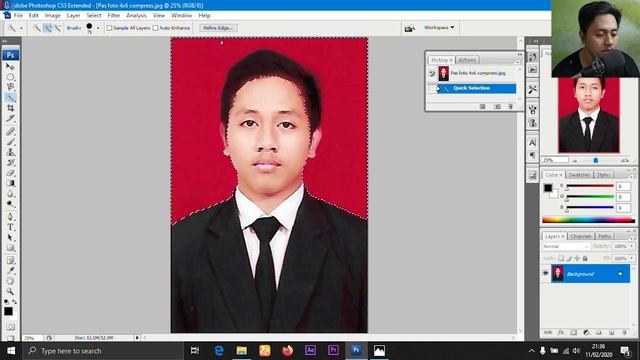Open the Normal blend mode dropdown

pos(566,247)
